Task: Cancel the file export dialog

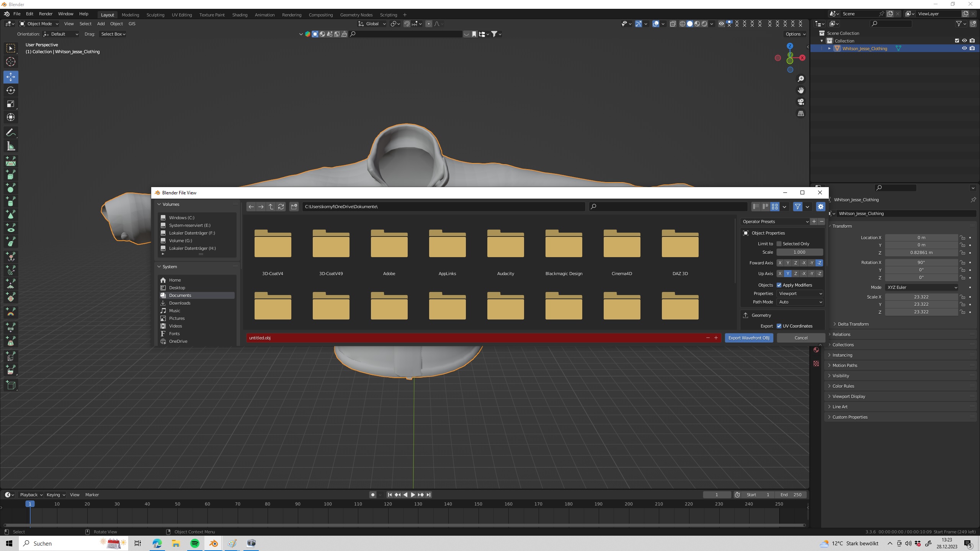Action: tap(801, 338)
